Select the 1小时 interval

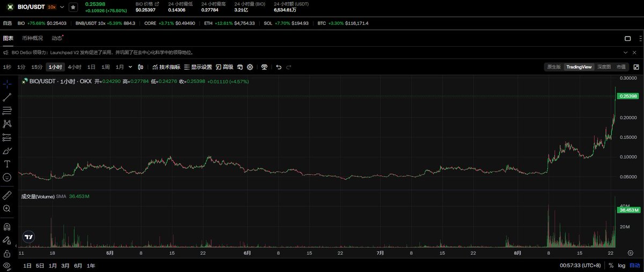tap(55, 67)
